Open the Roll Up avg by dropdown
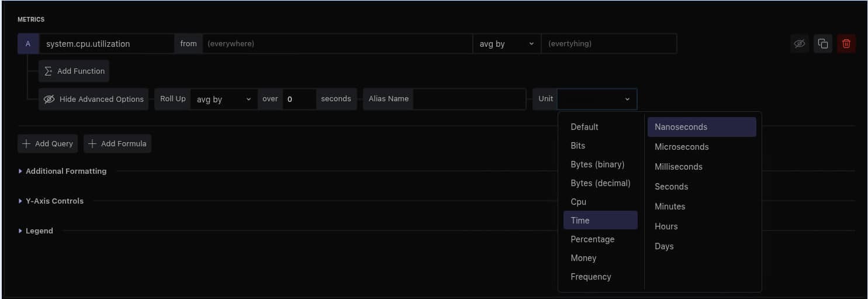Image resolution: width=868 pixels, height=299 pixels. pyautogui.click(x=224, y=99)
